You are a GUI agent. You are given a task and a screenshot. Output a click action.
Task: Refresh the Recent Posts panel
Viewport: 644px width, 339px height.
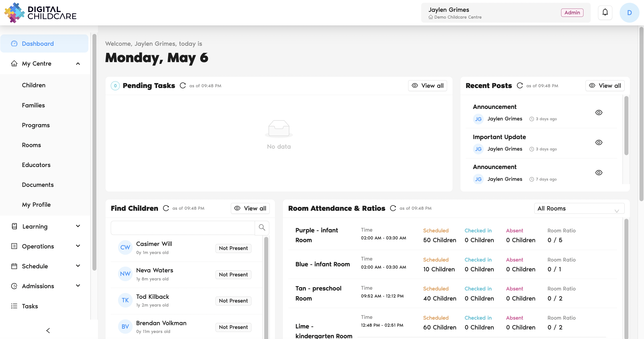520,86
